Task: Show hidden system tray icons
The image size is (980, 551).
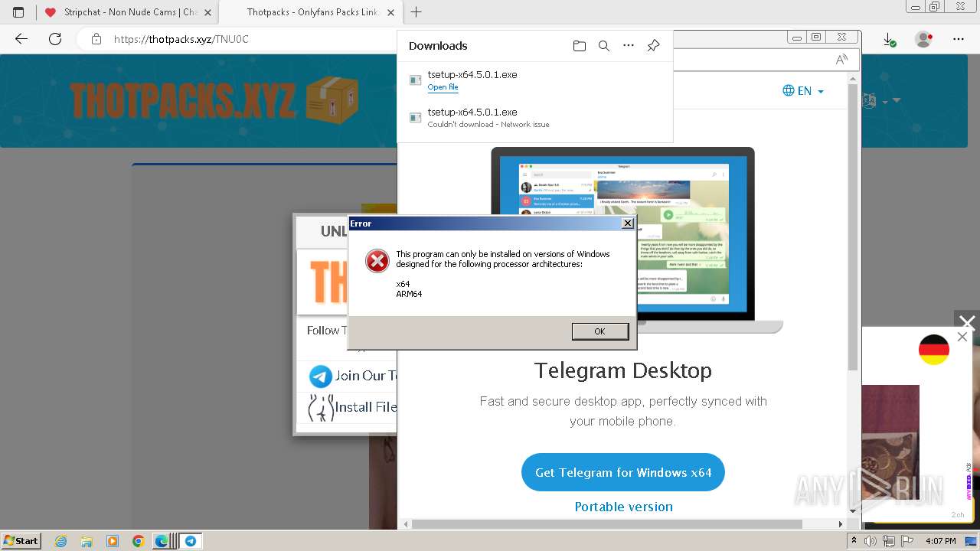Action: coord(854,541)
